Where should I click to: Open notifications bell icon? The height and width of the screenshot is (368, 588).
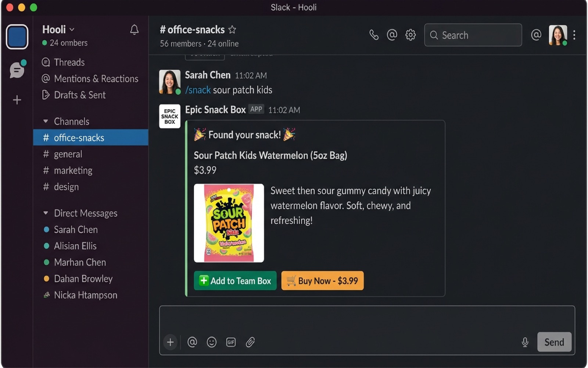[x=135, y=30]
